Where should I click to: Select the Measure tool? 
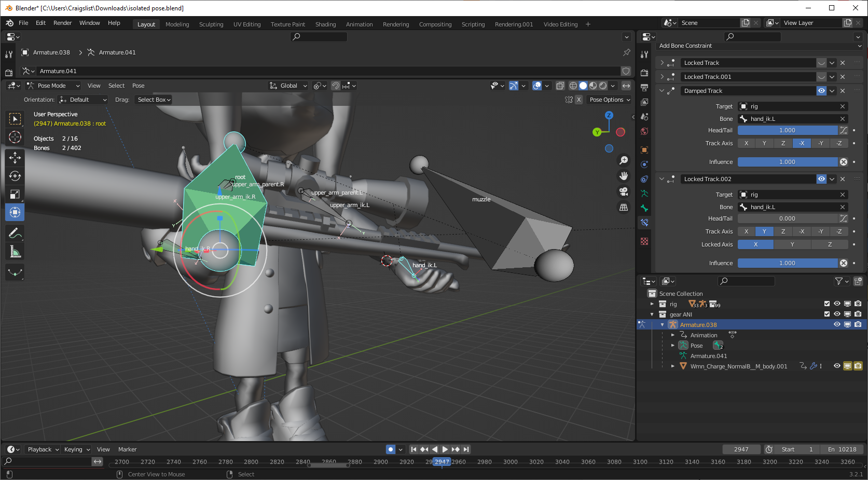click(x=15, y=252)
